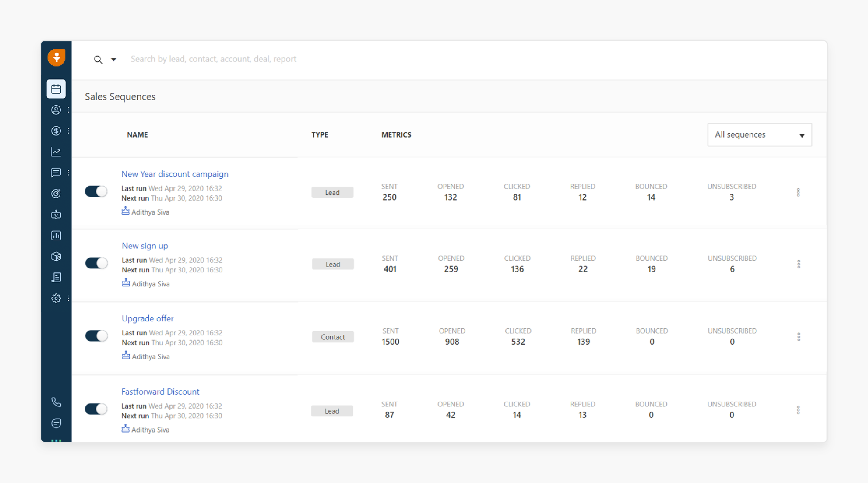The width and height of the screenshot is (868, 483).
Task: Click the dollar/deals icon in sidebar
Action: point(56,130)
